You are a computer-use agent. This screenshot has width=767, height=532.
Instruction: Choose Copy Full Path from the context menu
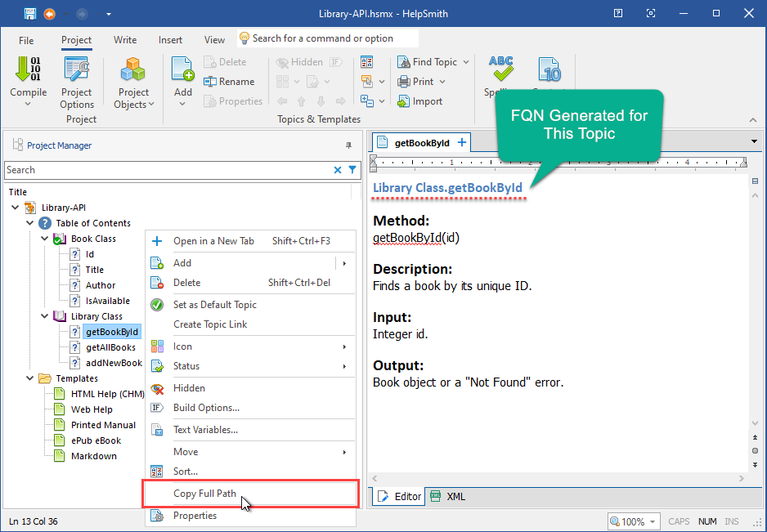tap(250, 494)
